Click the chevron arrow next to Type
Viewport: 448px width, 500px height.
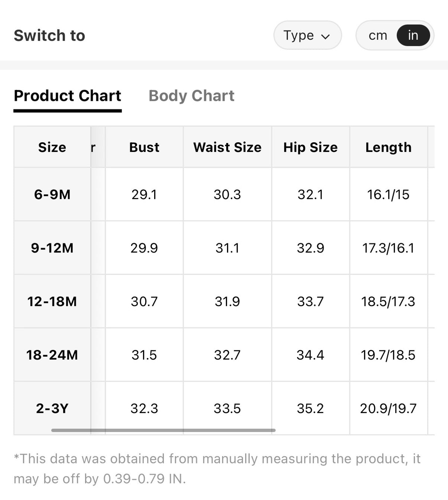pyautogui.click(x=326, y=37)
